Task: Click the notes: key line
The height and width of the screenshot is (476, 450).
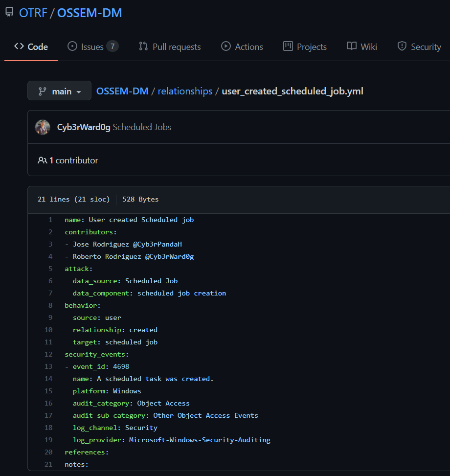Action: pyautogui.click(x=76, y=464)
